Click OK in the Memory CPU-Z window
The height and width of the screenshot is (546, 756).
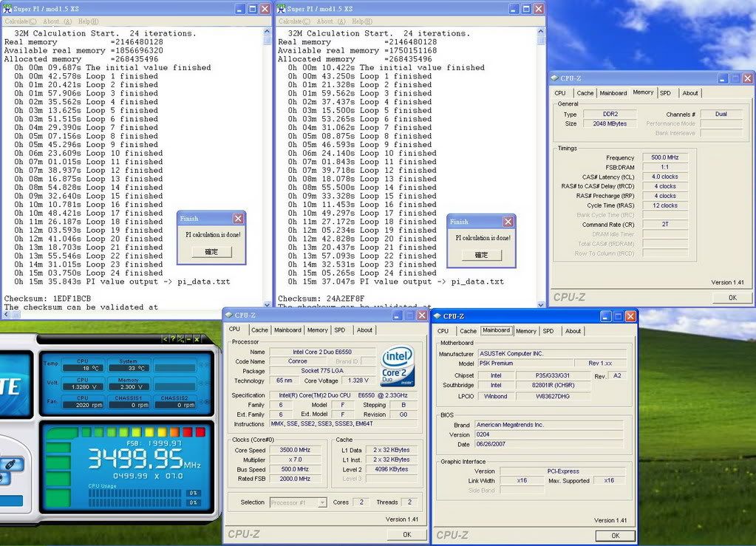click(x=732, y=297)
